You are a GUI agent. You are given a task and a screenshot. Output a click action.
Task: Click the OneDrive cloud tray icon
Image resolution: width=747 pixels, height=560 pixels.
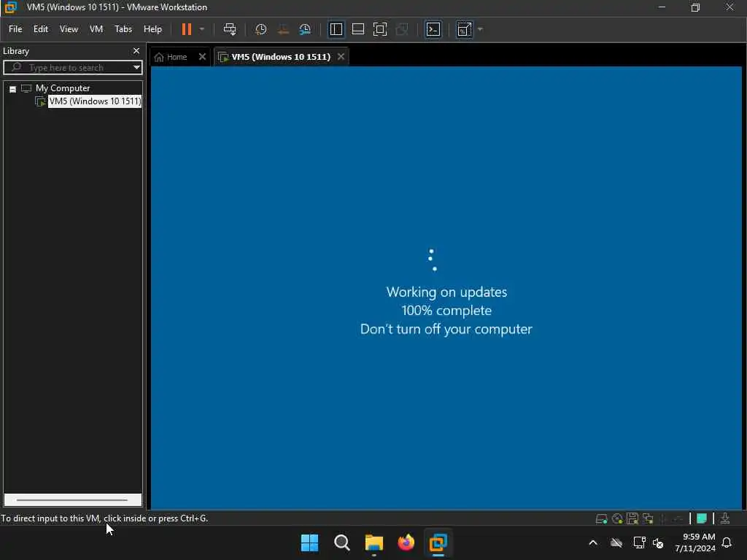[616, 542]
